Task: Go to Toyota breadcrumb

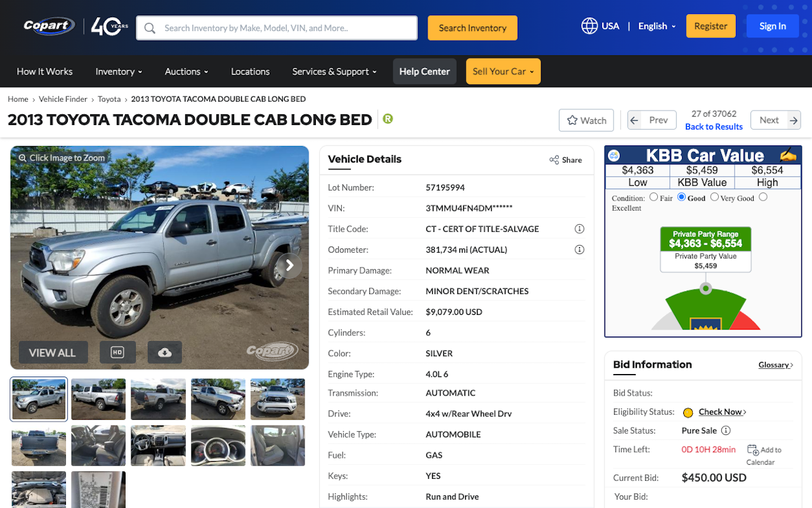Action: pyautogui.click(x=109, y=99)
